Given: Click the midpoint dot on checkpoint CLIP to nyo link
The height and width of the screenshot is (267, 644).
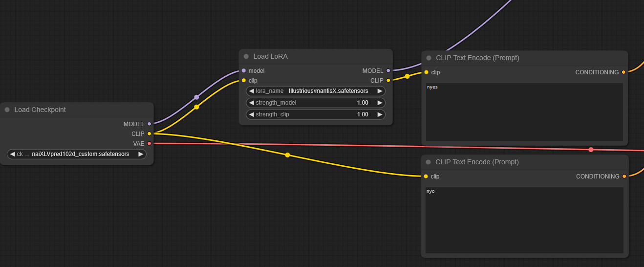Looking at the screenshot, I should pyautogui.click(x=287, y=155).
